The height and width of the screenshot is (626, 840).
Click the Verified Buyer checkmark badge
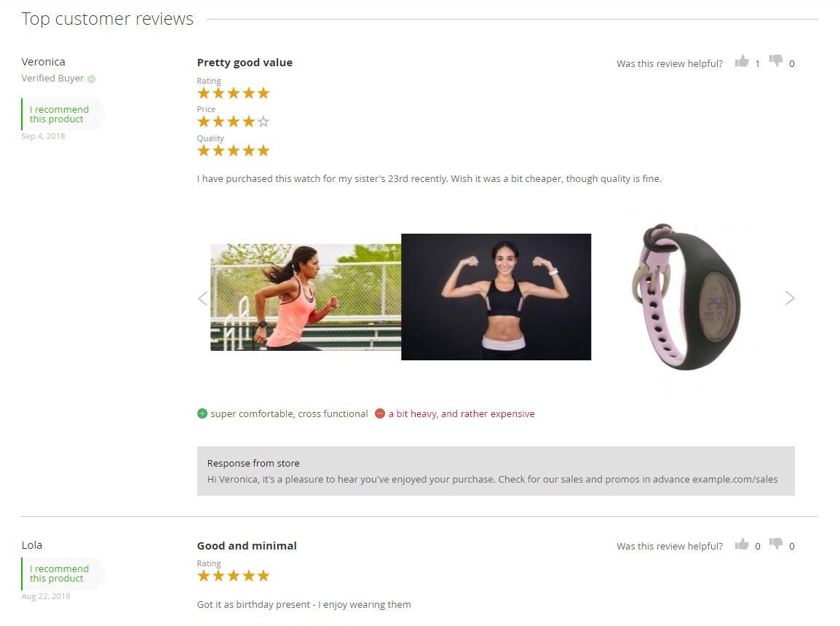[x=92, y=79]
